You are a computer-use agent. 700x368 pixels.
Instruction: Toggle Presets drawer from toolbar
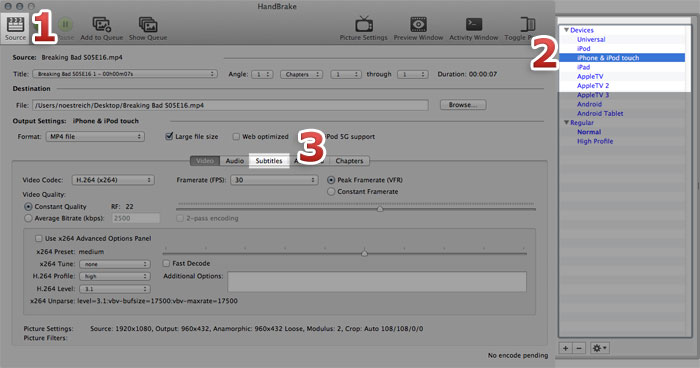[527, 25]
